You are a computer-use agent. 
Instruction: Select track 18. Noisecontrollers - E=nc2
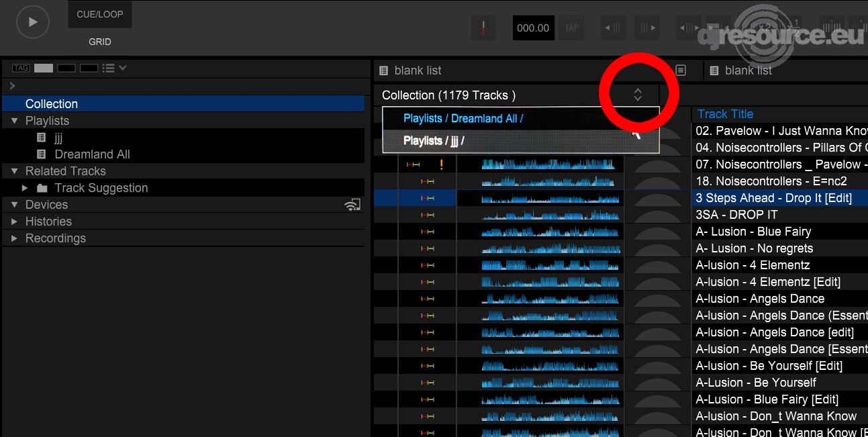pos(771,181)
